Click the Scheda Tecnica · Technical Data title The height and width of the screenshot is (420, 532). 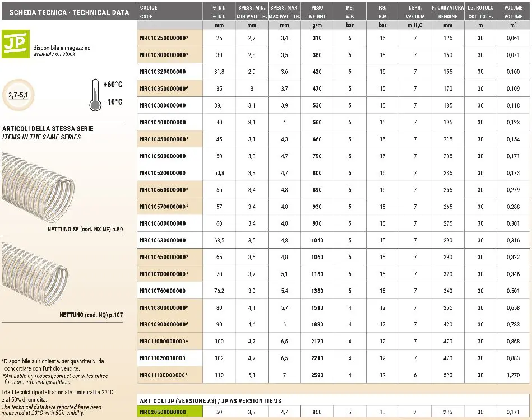65,12
